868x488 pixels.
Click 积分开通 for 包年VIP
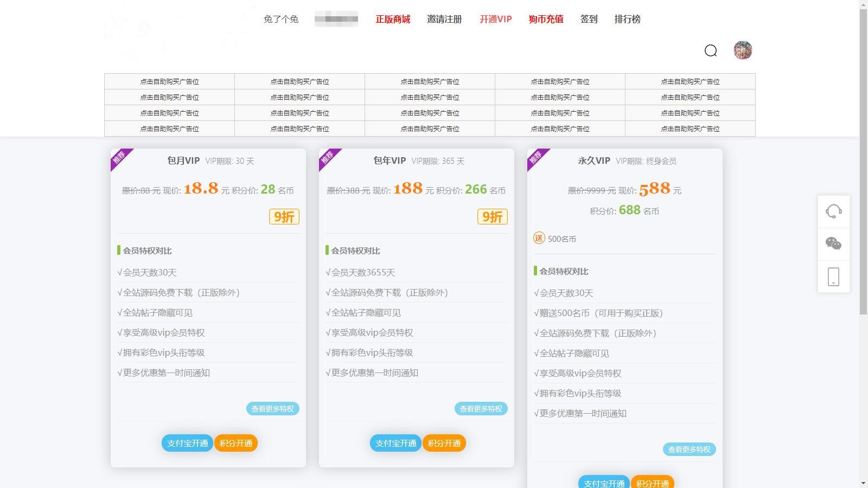pyautogui.click(x=444, y=443)
